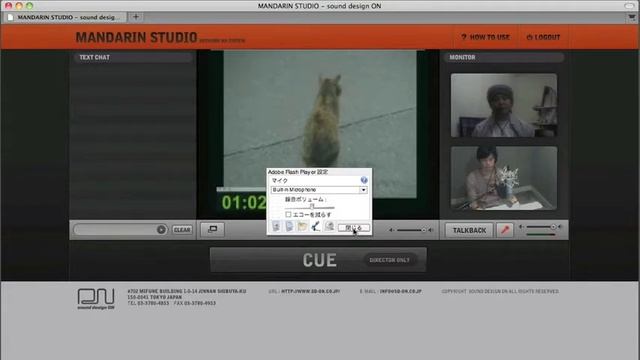Close the Flash Player settings dialog button
The image size is (640, 360).
353,228
